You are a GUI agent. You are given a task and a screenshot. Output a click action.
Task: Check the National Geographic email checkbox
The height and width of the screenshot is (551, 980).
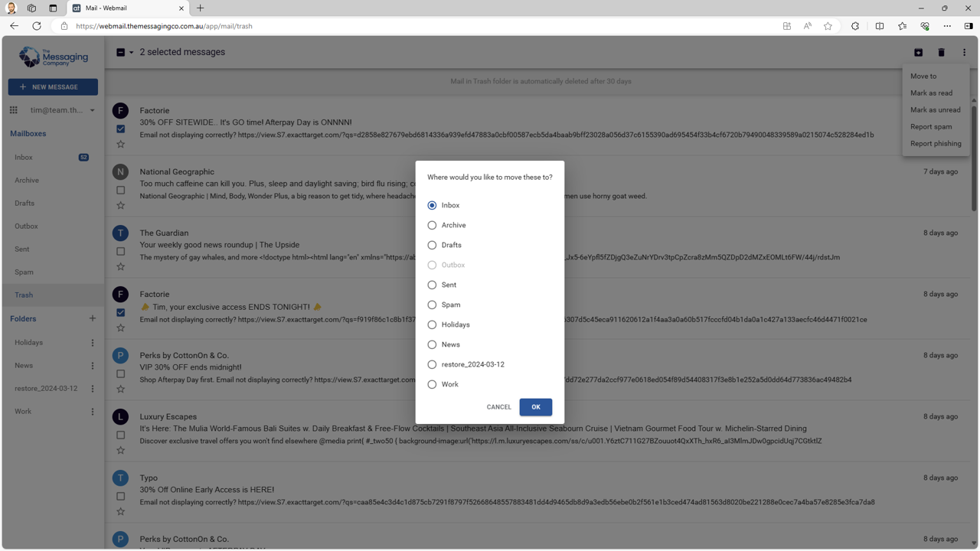(x=120, y=190)
